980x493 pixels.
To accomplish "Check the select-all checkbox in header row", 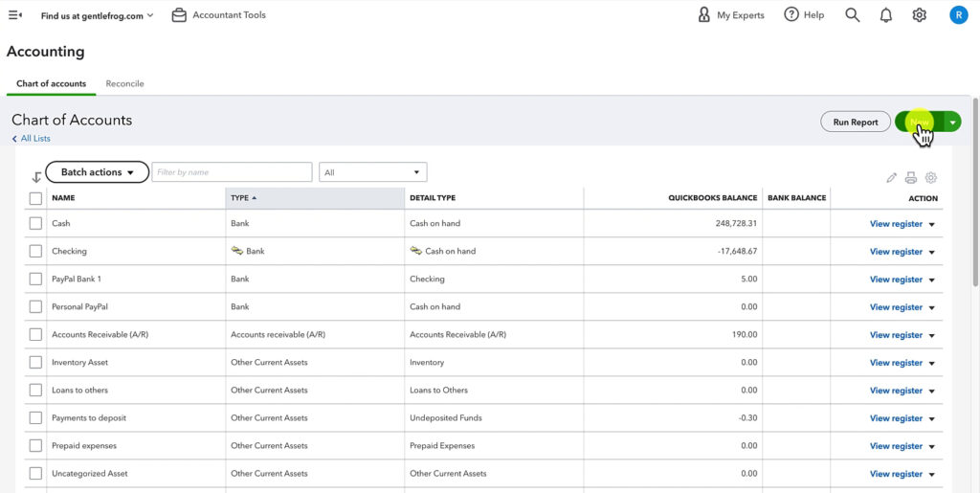I will click(x=35, y=198).
